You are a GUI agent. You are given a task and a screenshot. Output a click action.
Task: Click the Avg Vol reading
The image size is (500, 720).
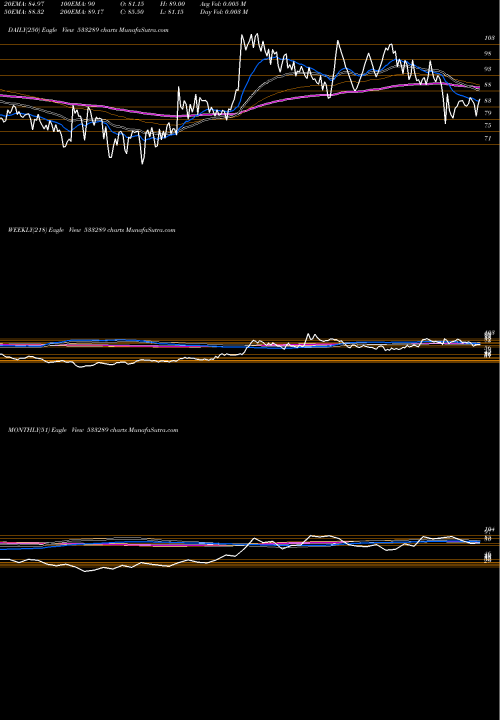click(223, 3)
